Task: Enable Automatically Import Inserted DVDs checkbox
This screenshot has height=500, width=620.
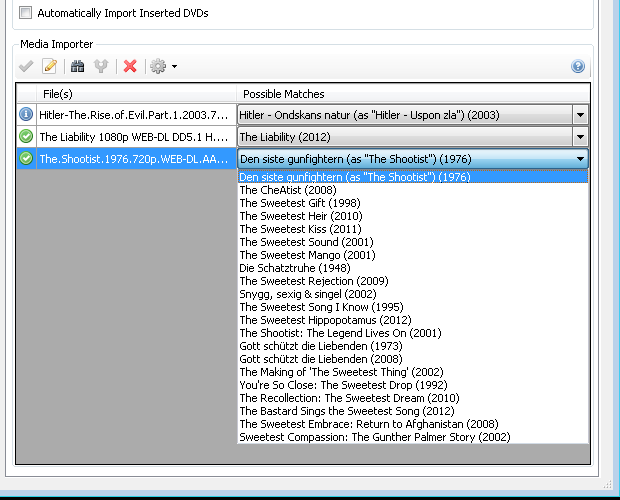Action: 25,13
